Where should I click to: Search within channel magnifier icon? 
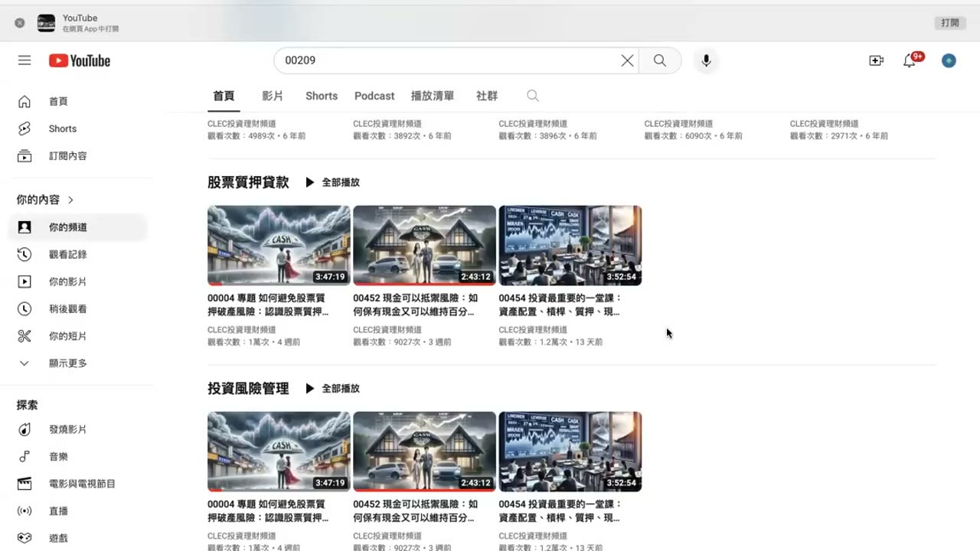pos(533,96)
